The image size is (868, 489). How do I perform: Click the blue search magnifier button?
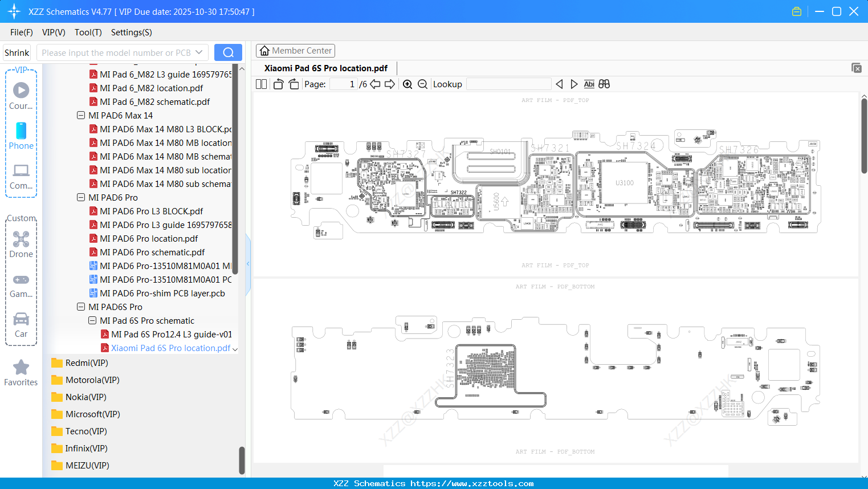pos(228,52)
